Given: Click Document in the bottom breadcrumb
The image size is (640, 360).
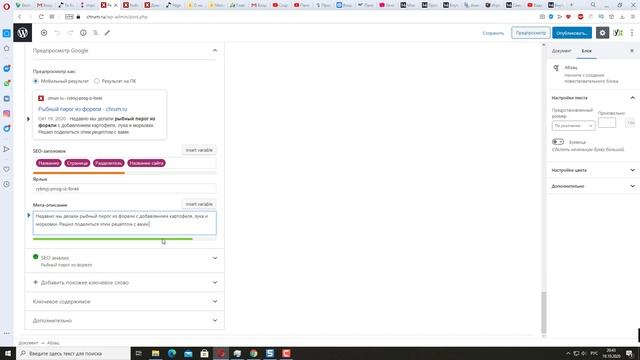Looking at the screenshot, I should point(28,343).
